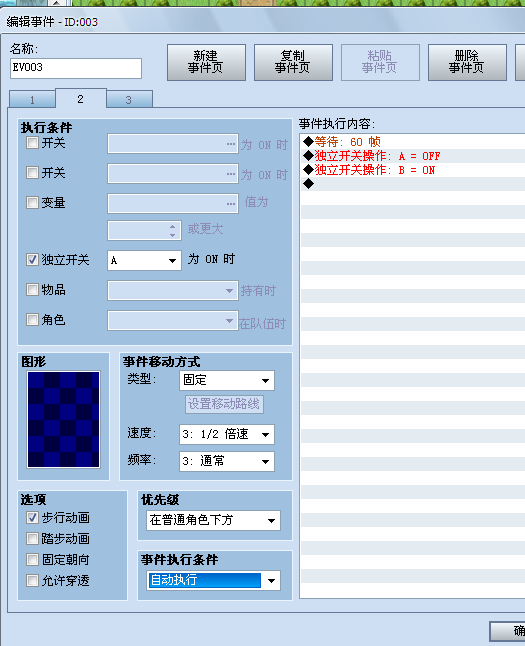Click the 变量 selection field

(173, 204)
